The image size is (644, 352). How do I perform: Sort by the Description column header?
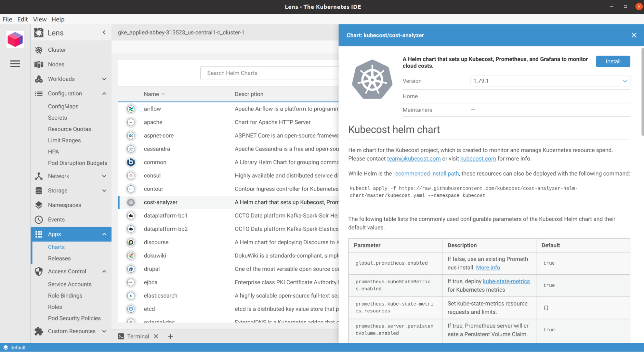(x=249, y=94)
